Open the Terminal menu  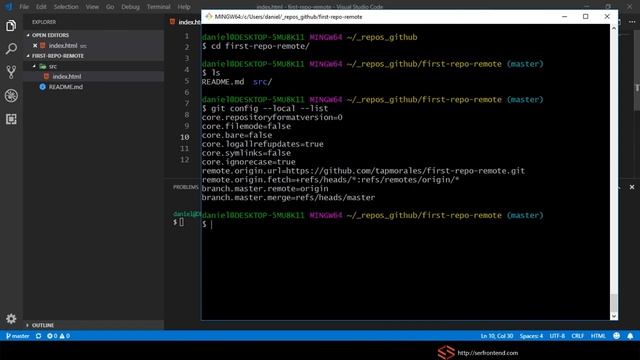click(x=158, y=7)
